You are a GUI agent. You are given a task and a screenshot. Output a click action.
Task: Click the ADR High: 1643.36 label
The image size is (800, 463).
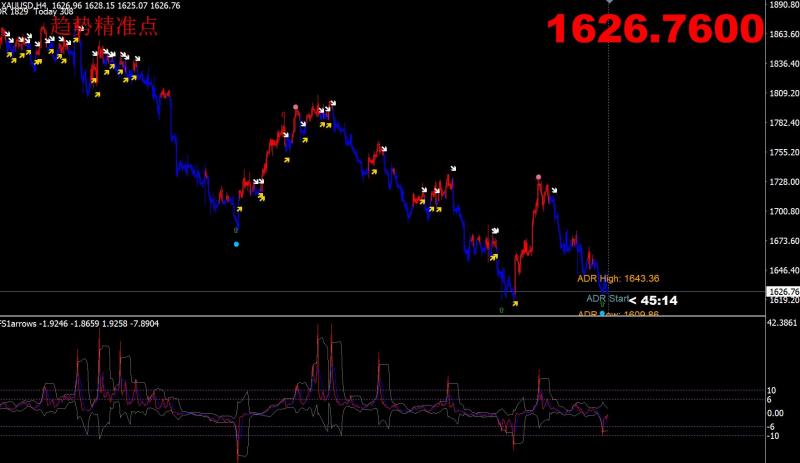coord(618,278)
